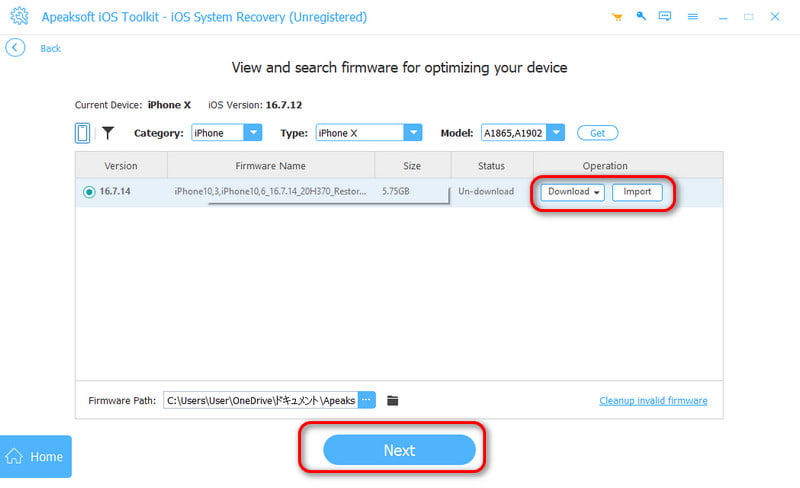
Task: Click the Home icon button
Action: [36, 456]
